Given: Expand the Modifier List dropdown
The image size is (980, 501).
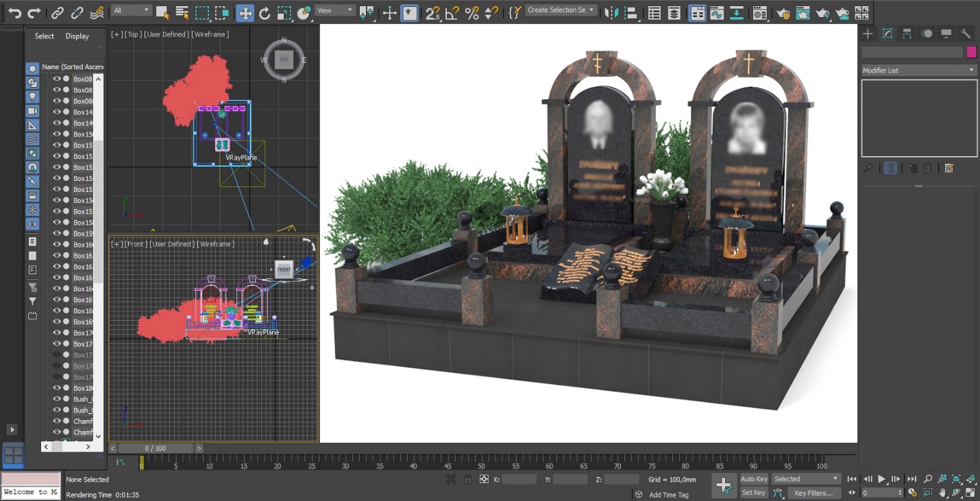Looking at the screenshot, I should (x=919, y=71).
